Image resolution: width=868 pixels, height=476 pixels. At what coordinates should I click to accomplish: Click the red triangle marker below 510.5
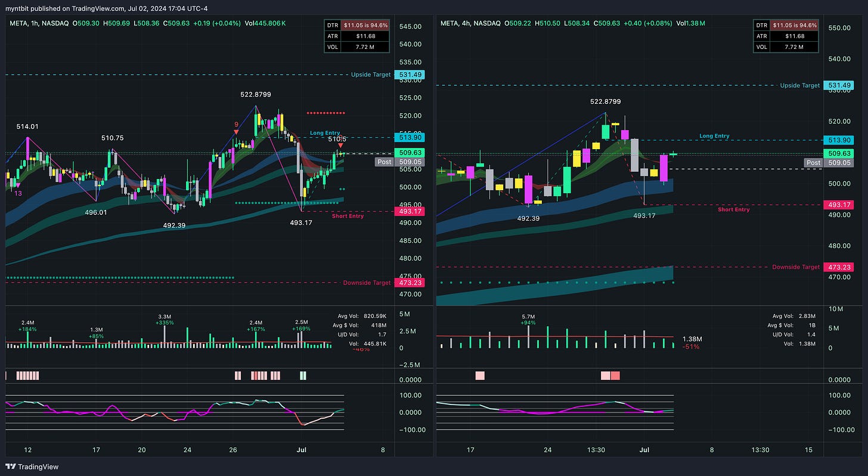tap(340, 146)
